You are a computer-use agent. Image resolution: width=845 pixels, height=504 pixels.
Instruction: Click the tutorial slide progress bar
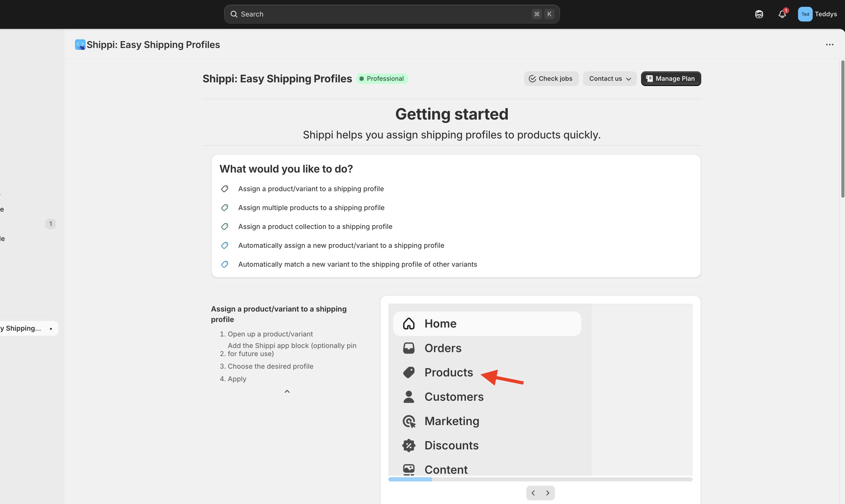click(x=540, y=479)
